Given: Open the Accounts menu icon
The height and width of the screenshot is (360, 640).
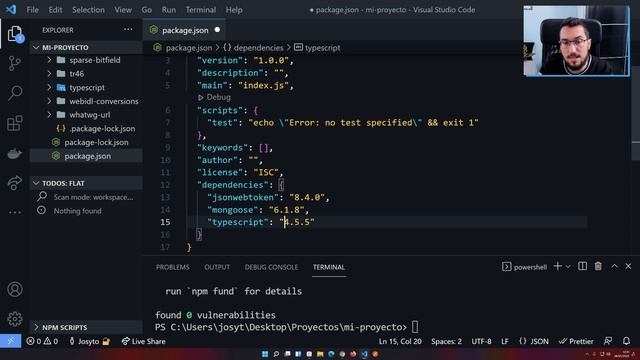Looking at the screenshot, I should [15, 289].
